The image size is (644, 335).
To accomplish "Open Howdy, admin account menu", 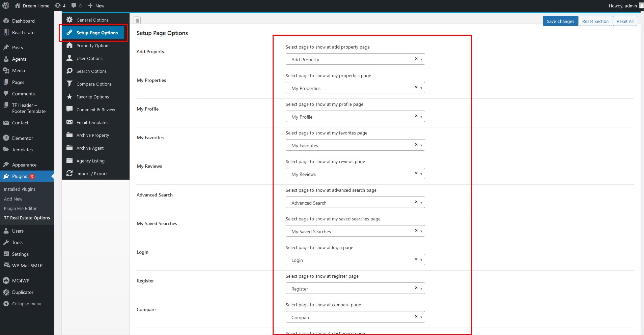I will pyautogui.click(x=626, y=6).
